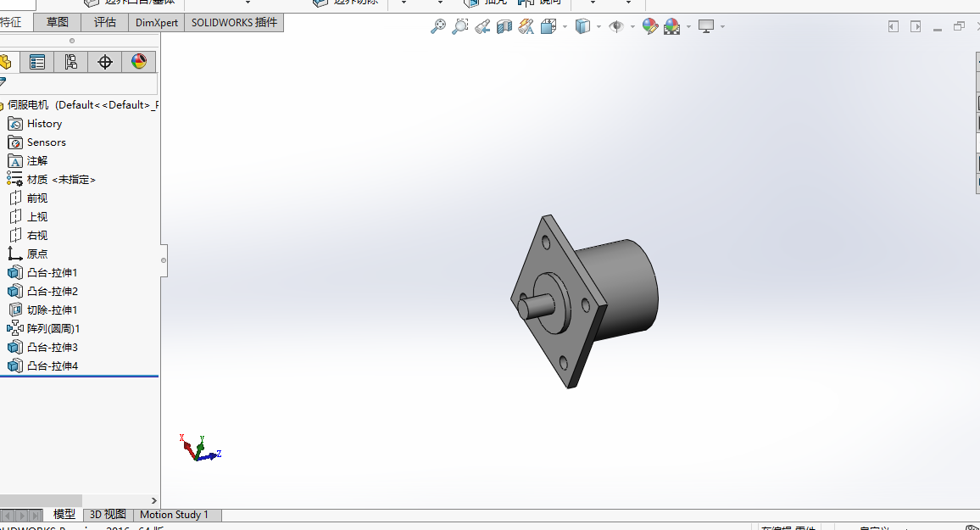This screenshot has height=530, width=980.
Task: Open the SOLIDWORKS 插件 ribbon tab
Action: click(x=234, y=23)
